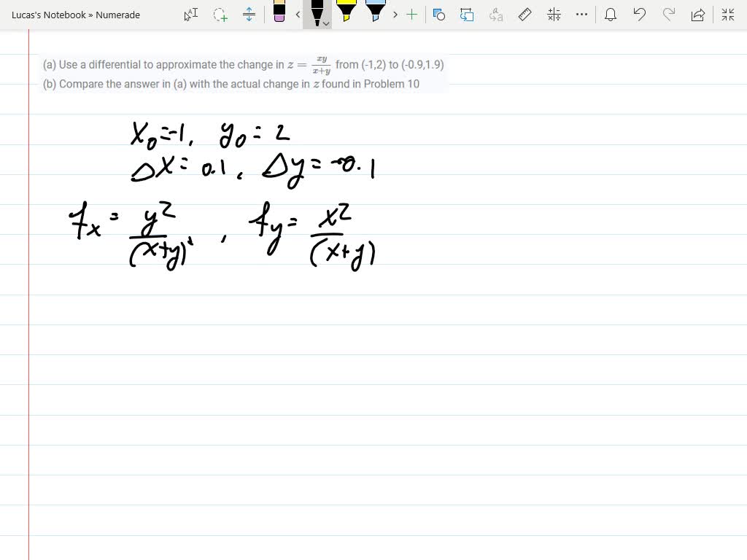Viewport: 747px width, 560px height.
Task: Open the ink-to-math converter
Action: click(552, 15)
